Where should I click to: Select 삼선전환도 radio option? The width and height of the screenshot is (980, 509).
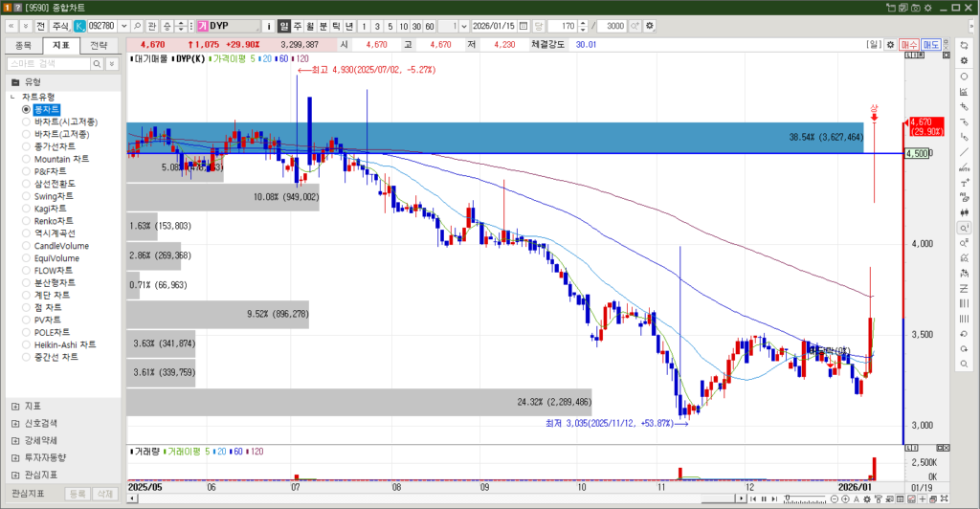[x=26, y=184]
